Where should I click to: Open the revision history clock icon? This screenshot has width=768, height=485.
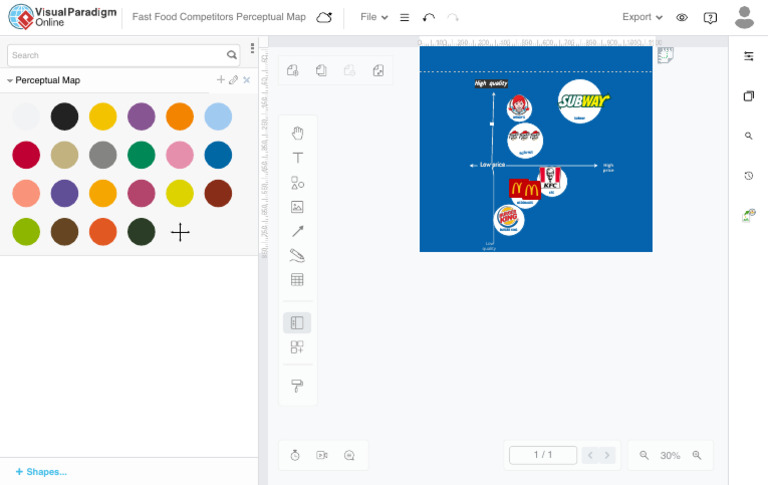(x=748, y=175)
